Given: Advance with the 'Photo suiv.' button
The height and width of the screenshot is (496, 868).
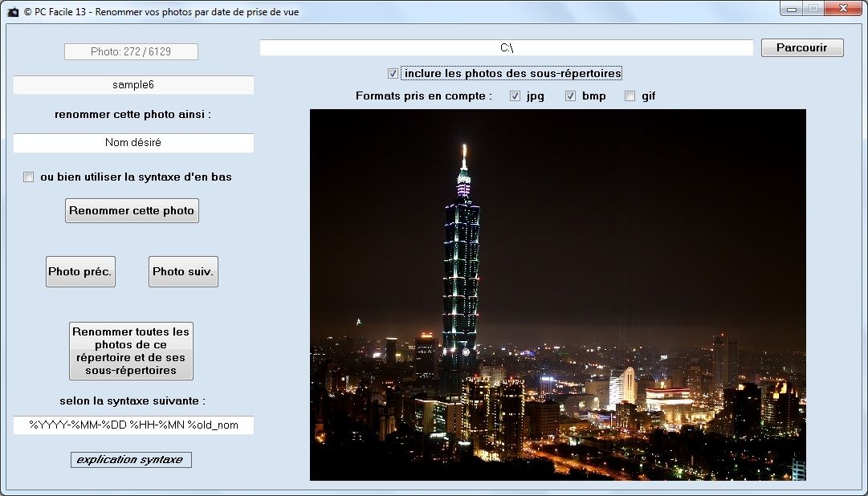Looking at the screenshot, I should tap(183, 271).
